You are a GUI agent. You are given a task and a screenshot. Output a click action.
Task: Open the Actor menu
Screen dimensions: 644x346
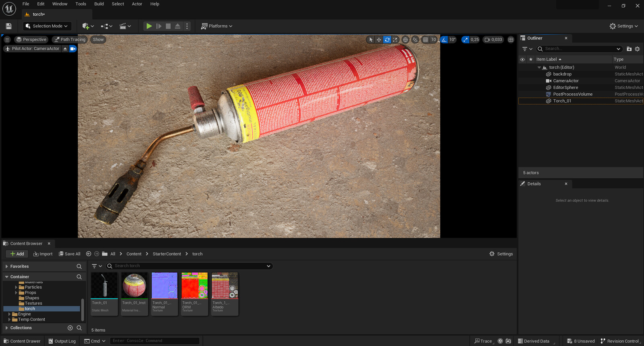coord(137,4)
